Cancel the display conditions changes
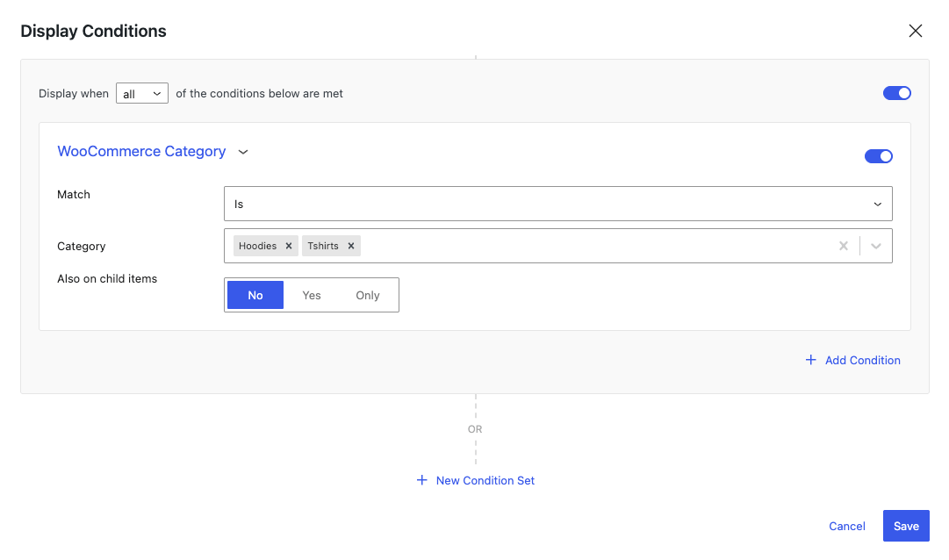949x560 pixels. tap(846, 526)
